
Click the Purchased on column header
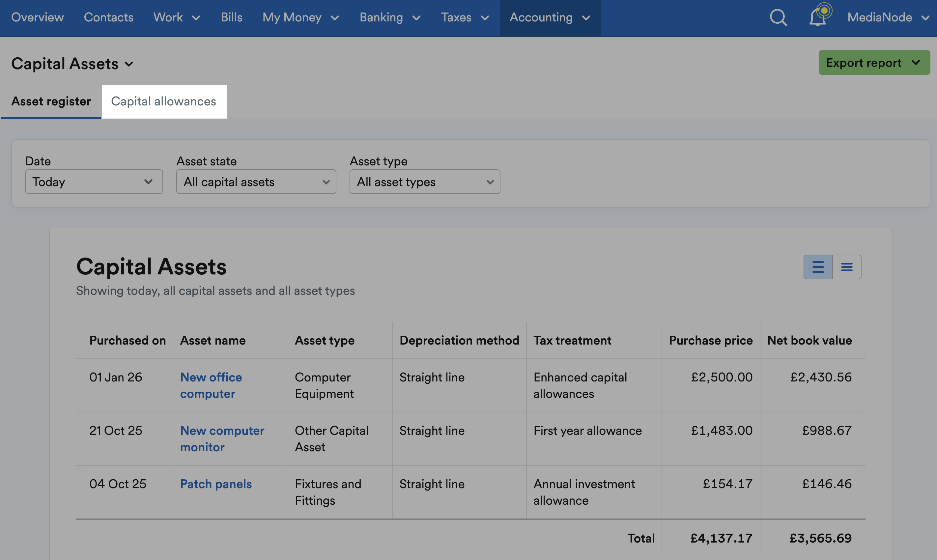(128, 340)
